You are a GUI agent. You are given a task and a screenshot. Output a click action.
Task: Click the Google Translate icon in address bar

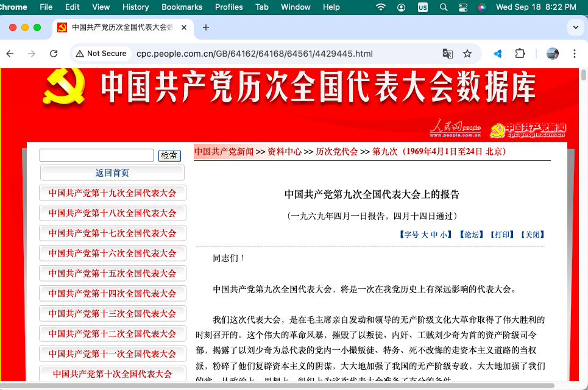(447, 54)
